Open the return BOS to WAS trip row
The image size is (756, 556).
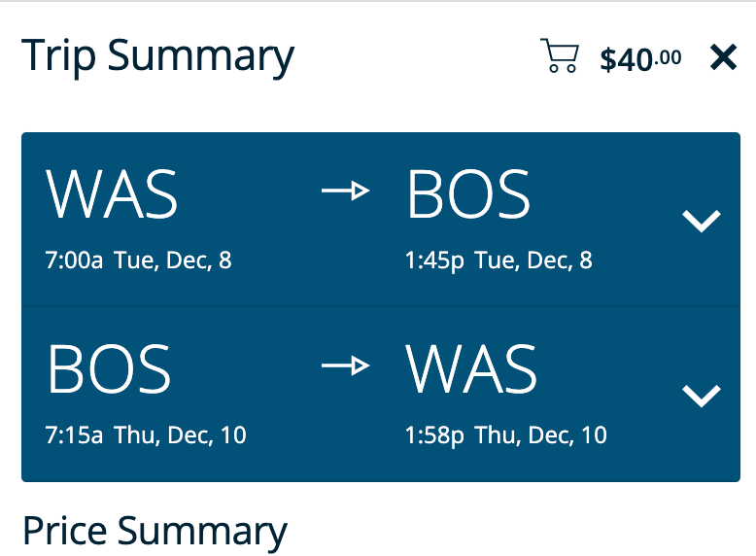(x=381, y=394)
